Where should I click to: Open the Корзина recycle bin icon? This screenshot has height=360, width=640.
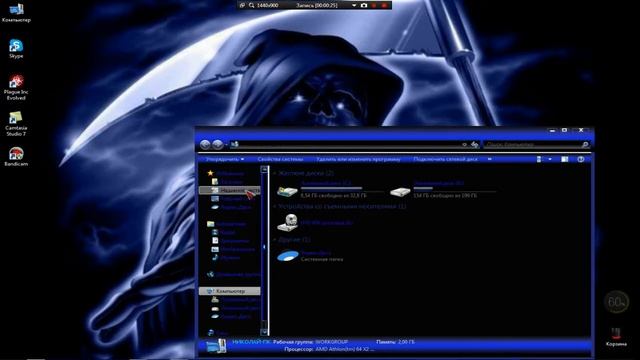616,337
